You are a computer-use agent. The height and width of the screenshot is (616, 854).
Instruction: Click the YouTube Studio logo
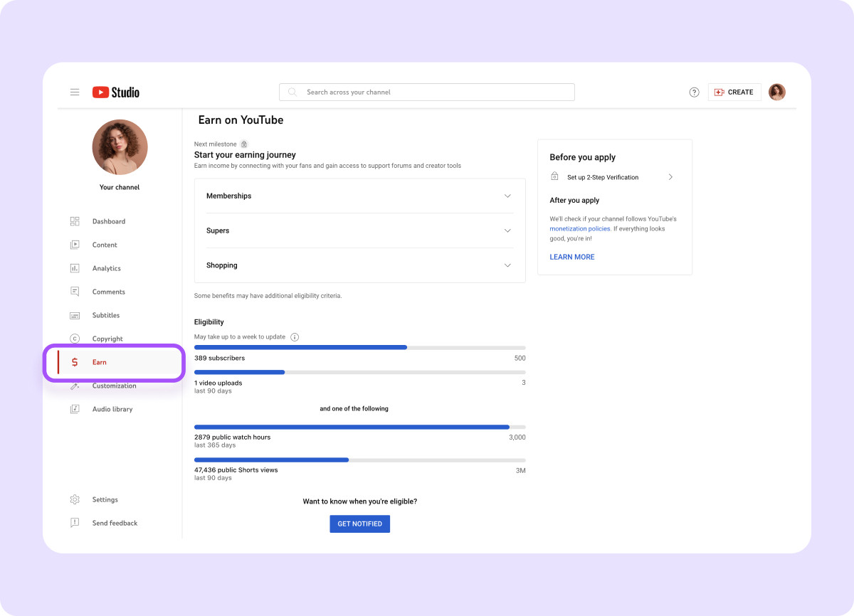pyautogui.click(x=116, y=92)
